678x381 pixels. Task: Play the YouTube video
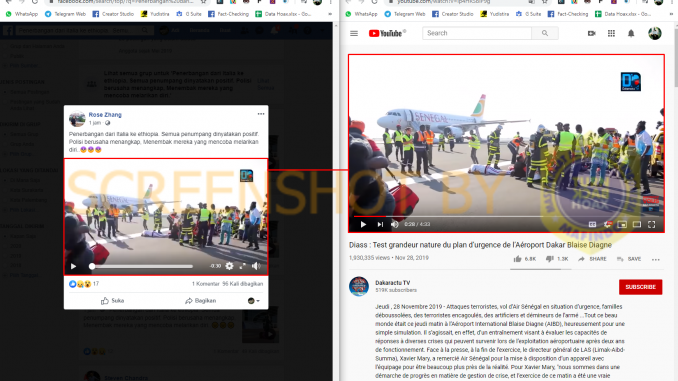click(363, 224)
